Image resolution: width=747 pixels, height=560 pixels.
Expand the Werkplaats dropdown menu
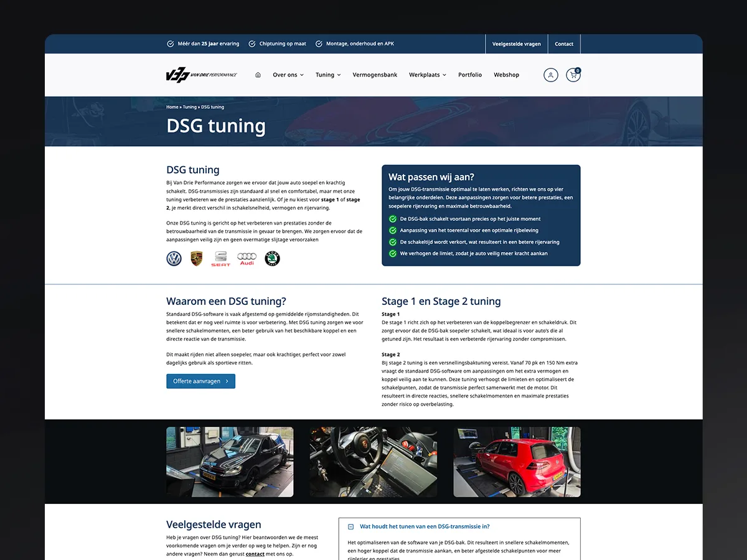pyautogui.click(x=428, y=75)
